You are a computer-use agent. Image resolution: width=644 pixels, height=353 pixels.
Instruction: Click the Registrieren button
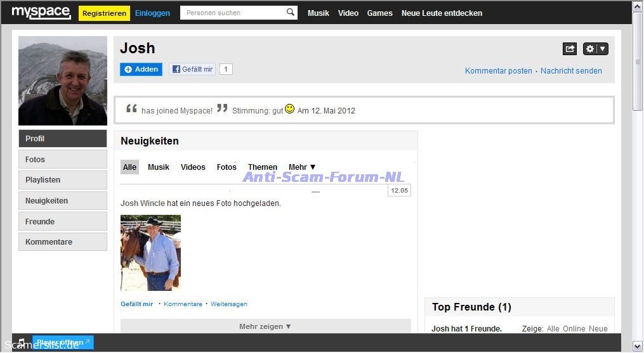pos(104,13)
